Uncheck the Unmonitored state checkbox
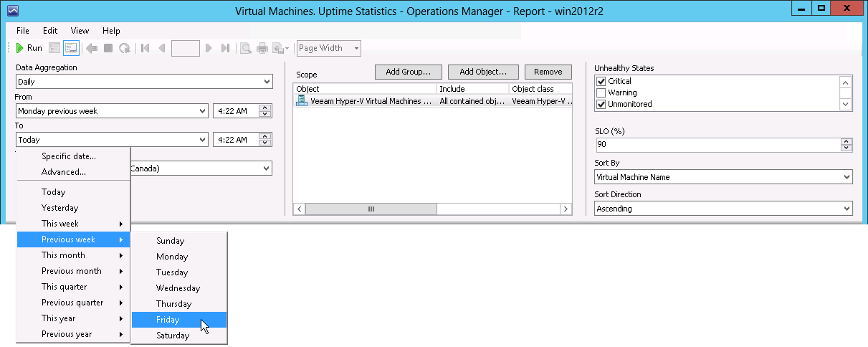 [x=601, y=104]
